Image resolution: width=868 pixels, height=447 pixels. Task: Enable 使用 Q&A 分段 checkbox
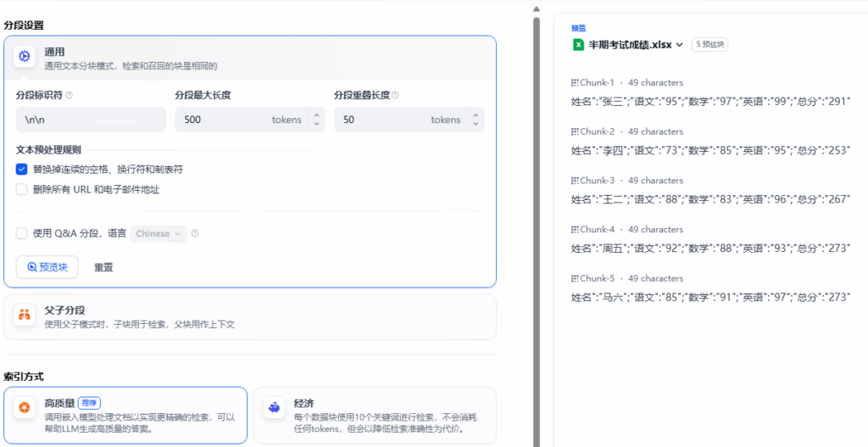coord(22,233)
